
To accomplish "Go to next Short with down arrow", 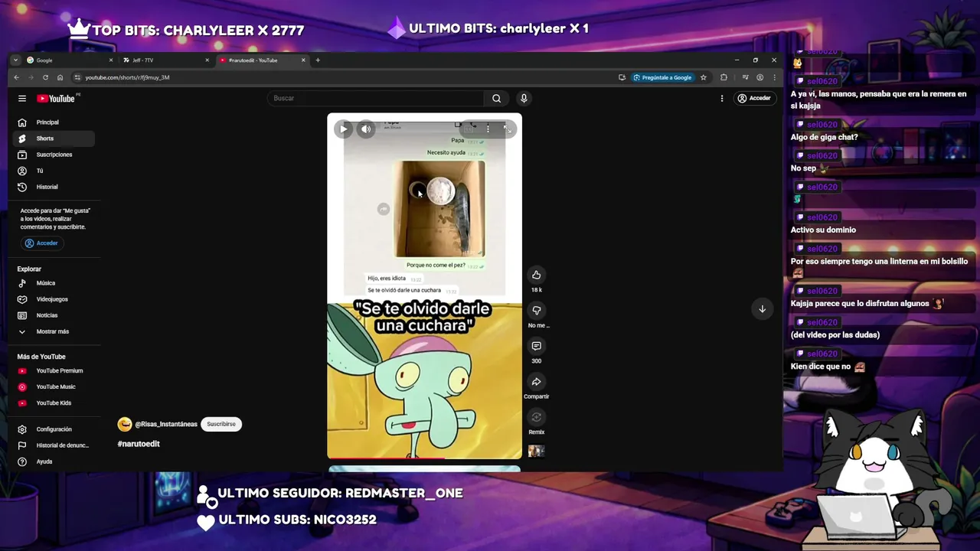I will click(x=762, y=309).
